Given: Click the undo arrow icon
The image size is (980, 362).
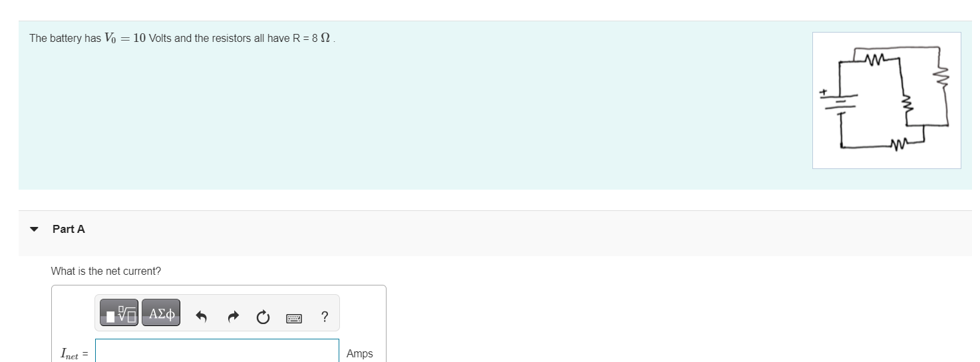Looking at the screenshot, I should [x=202, y=317].
